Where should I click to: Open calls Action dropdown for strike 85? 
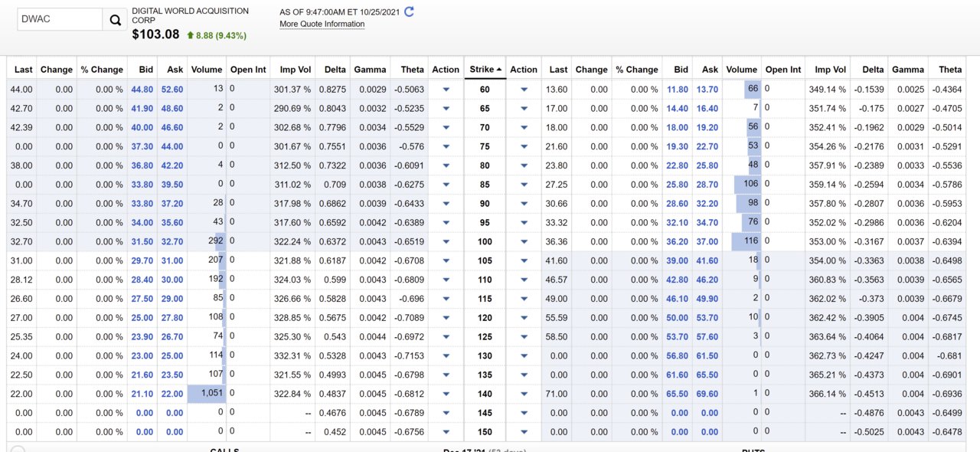[446, 185]
